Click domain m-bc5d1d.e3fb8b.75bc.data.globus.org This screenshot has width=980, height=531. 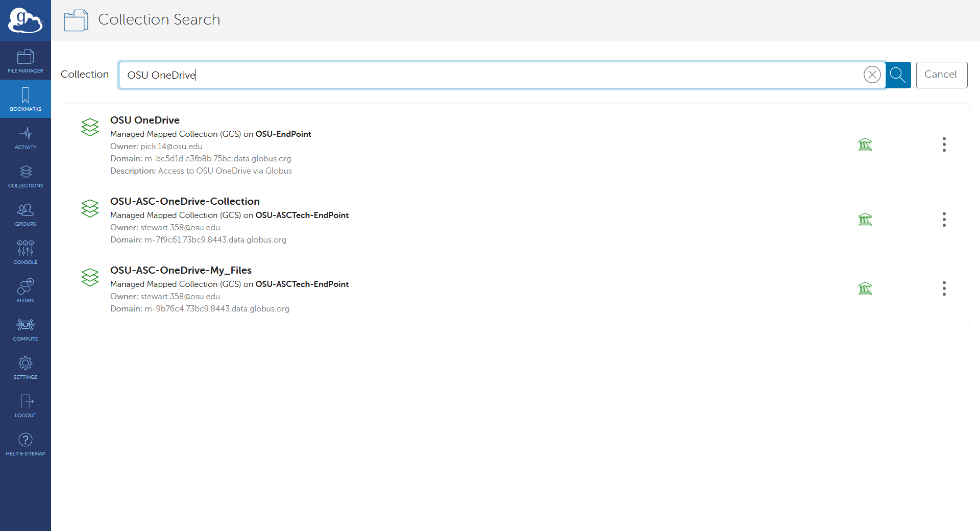[x=218, y=159]
